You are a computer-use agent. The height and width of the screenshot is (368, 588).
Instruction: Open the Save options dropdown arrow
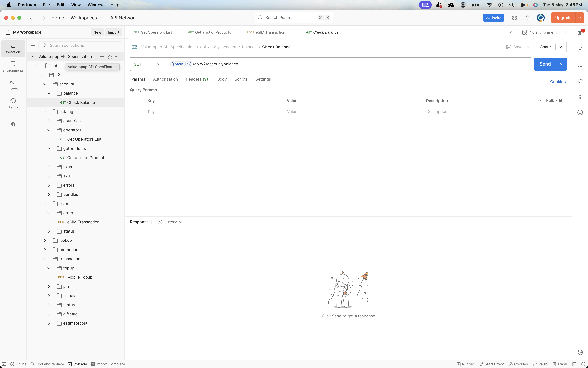coord(529,47)
